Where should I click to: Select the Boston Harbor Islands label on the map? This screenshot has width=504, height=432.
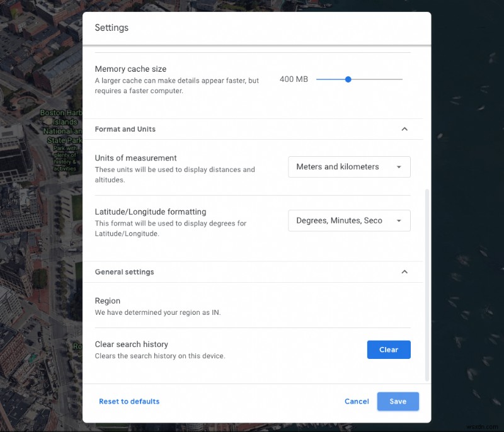[x=60, y=123]
